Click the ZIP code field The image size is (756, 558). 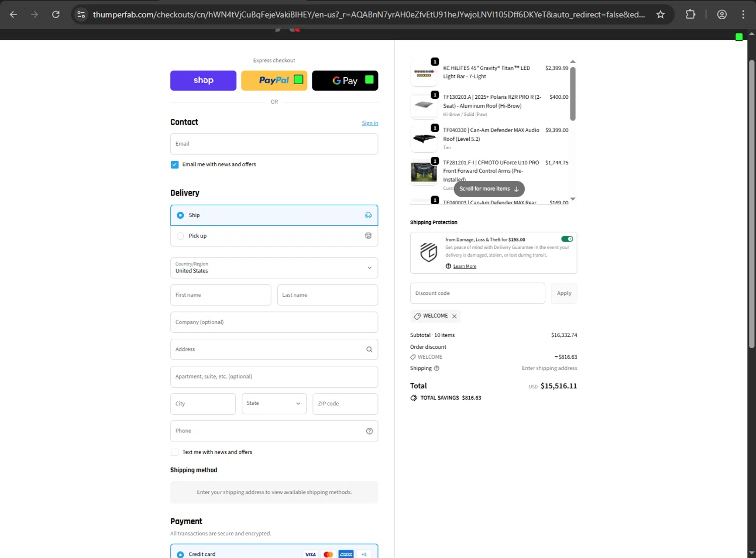point(345,404)
